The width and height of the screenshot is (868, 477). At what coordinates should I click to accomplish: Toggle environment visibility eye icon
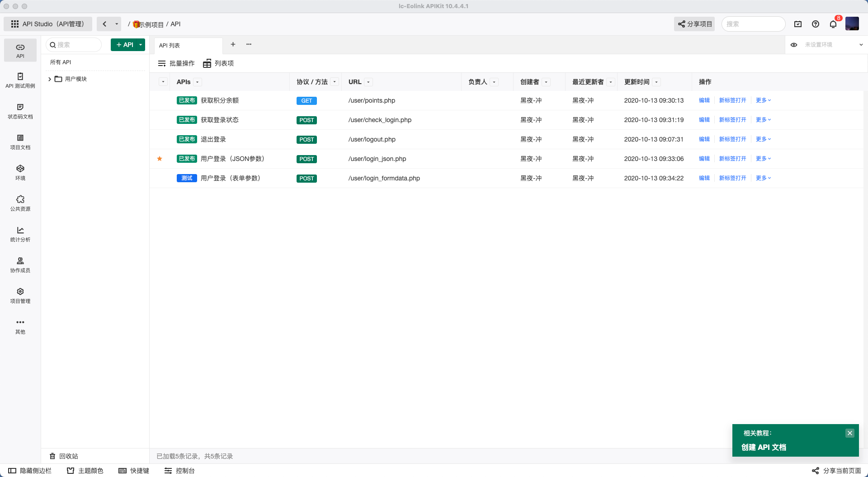tap(794, 45)
